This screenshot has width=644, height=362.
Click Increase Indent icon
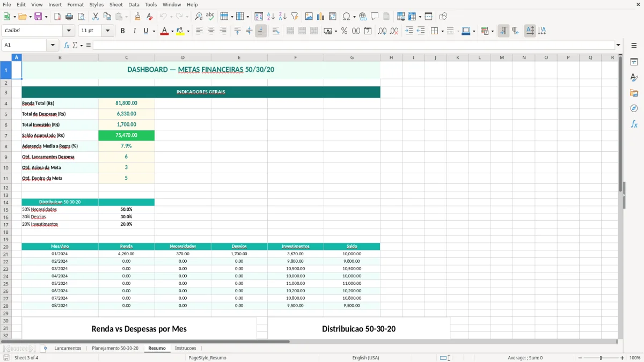coord(409,31)
